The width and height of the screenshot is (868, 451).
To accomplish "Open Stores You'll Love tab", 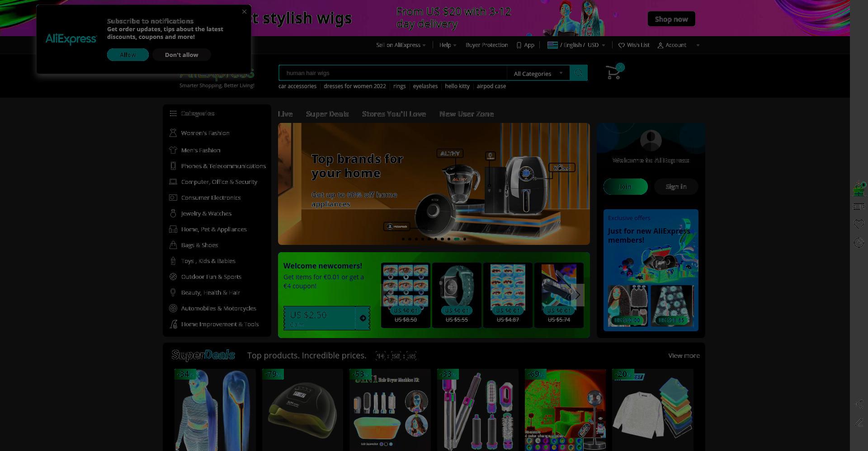I will point(394,114).
